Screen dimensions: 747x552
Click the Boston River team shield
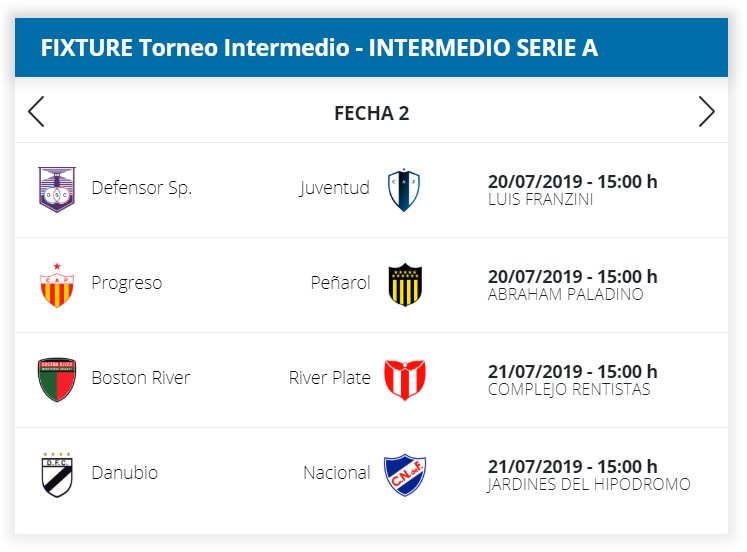click(x=56, y=379)
